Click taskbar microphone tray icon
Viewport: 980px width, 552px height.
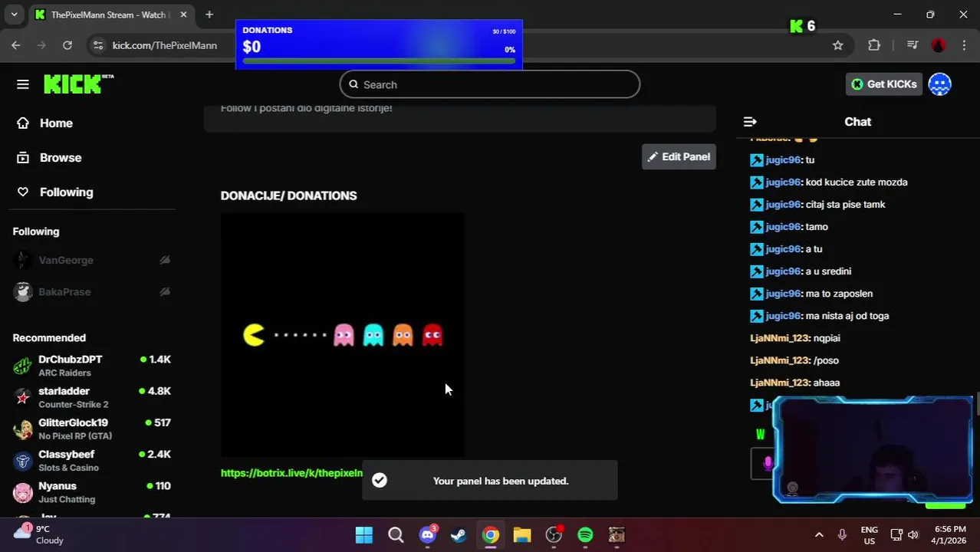tap(842, 535)
